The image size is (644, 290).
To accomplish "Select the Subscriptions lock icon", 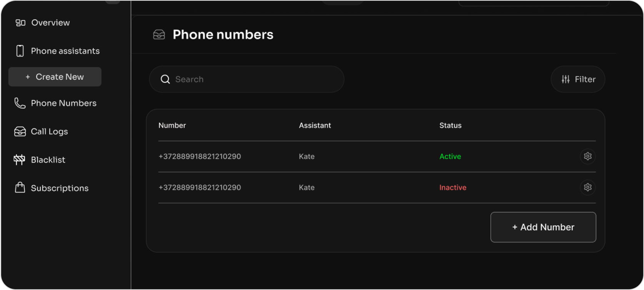I will [20, 188].
